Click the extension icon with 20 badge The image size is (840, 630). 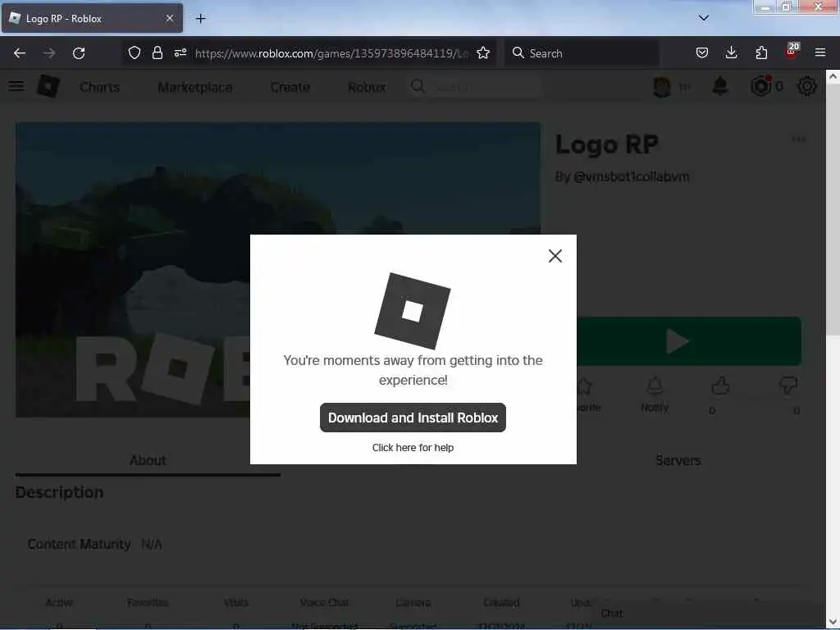coord(792,52)
